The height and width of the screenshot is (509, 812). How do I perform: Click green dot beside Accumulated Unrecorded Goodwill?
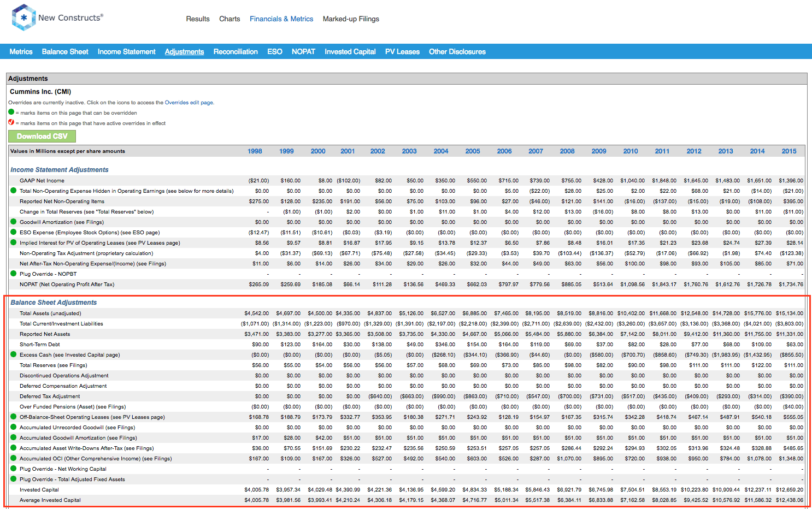(x=14, y=427)
